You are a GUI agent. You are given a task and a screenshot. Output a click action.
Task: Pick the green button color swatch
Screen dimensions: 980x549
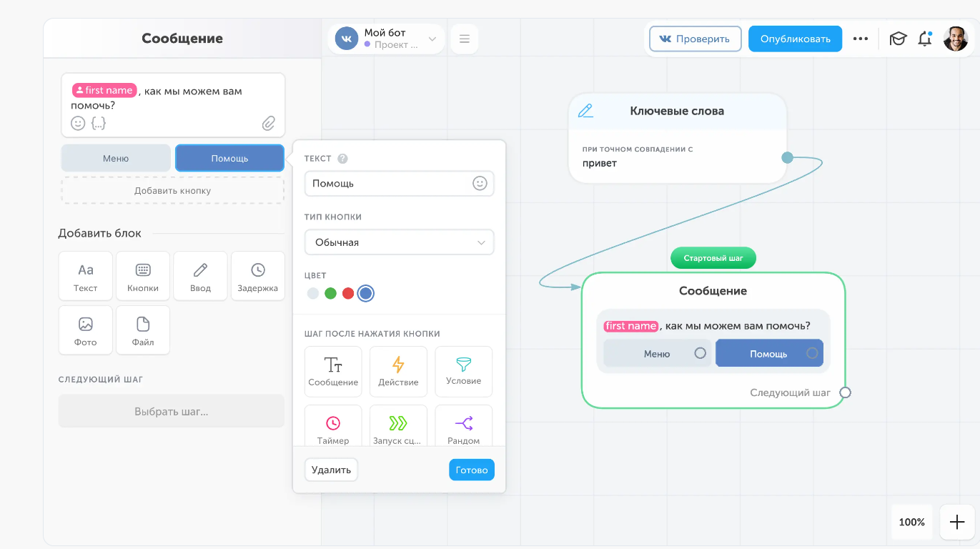[330, 293]
